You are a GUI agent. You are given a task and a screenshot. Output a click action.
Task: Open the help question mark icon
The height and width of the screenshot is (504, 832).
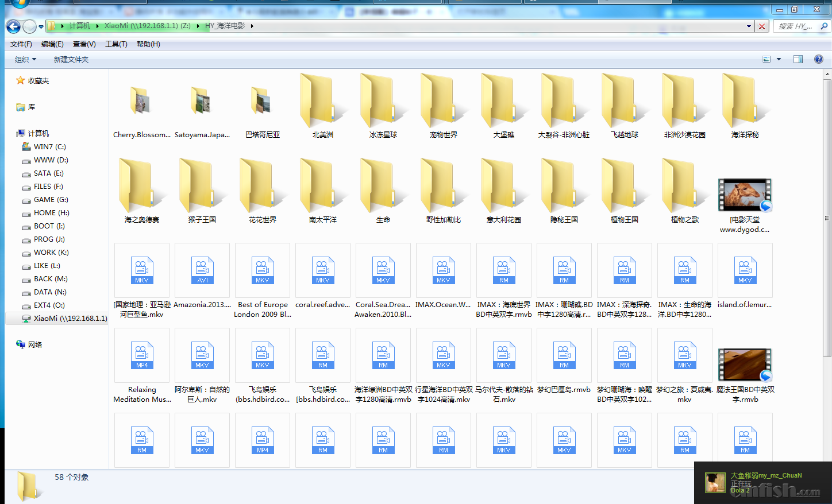819,59
